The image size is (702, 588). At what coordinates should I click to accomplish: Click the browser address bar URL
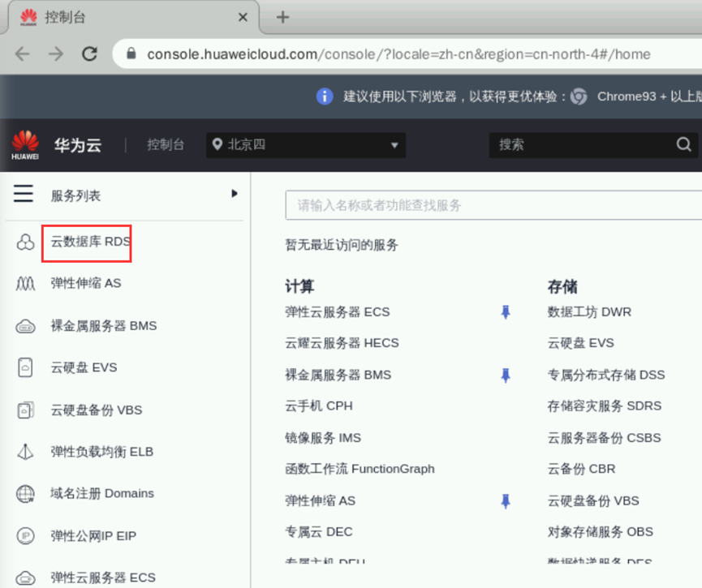398,54
